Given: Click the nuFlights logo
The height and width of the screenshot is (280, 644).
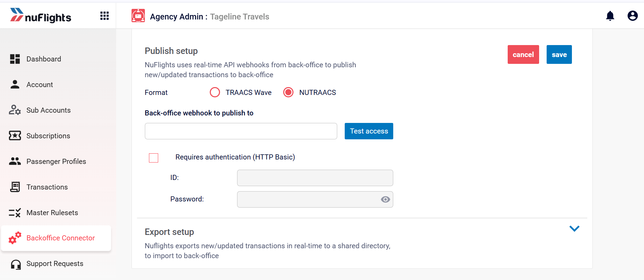Looking at the screenshot, I should (41, 16).
